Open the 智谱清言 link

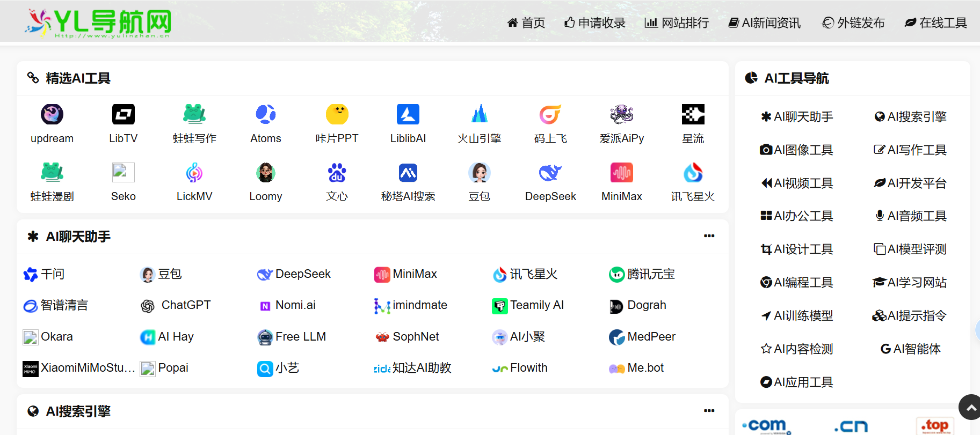(x=55, y=305)
